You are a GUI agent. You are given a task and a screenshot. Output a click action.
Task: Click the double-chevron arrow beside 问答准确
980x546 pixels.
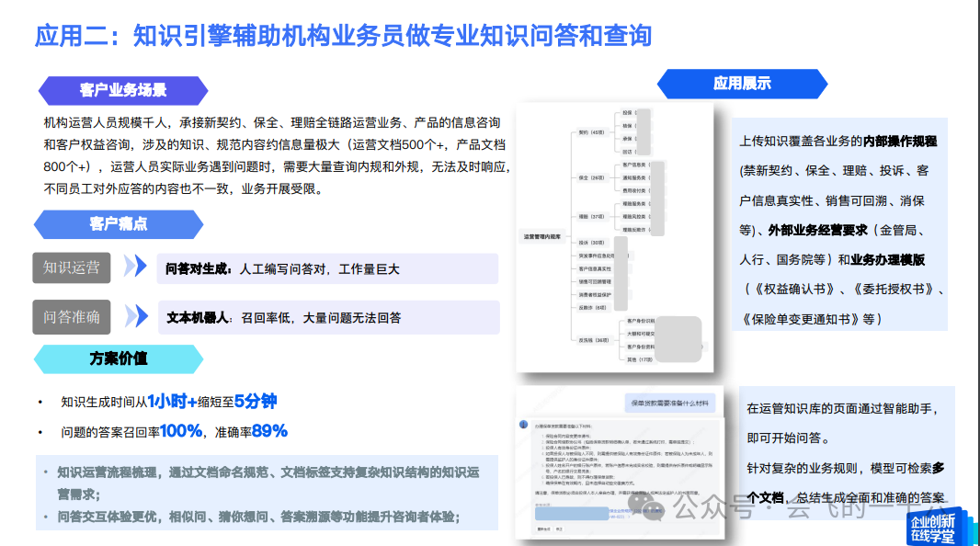click(136, 316)
